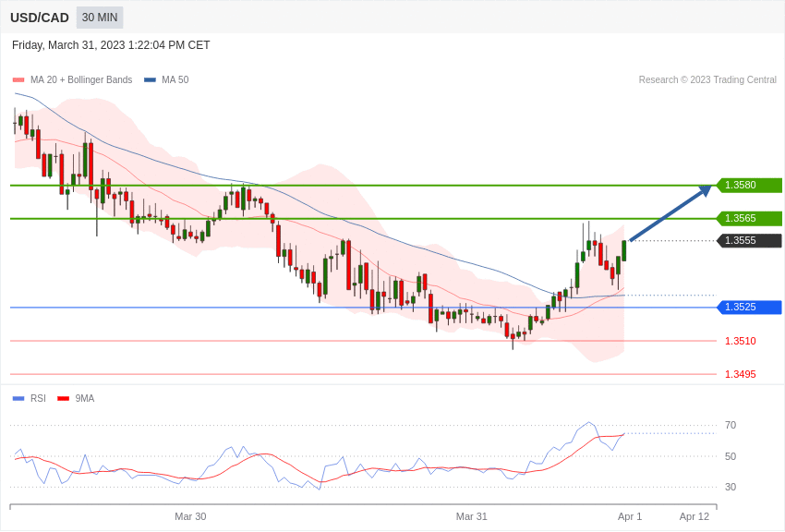This screenshot has height=532, width=785.
Task: Click the '9MA' legend label
Action: coord(85,399)
